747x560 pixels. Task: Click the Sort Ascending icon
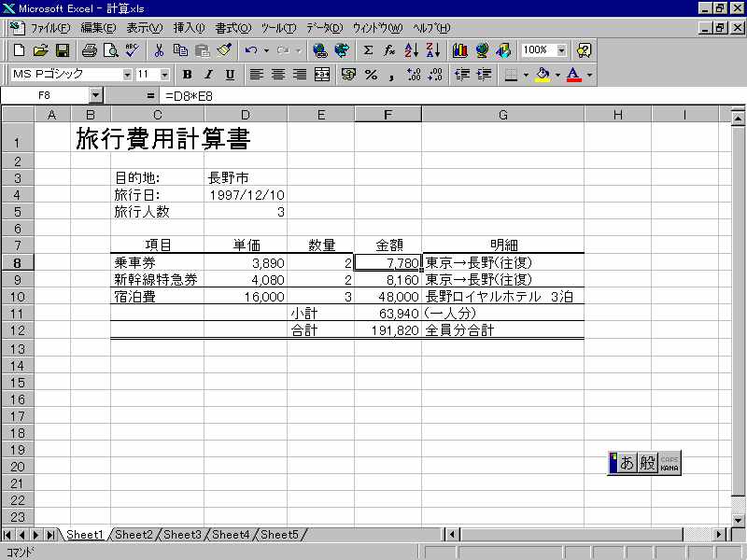click(411, 50)
